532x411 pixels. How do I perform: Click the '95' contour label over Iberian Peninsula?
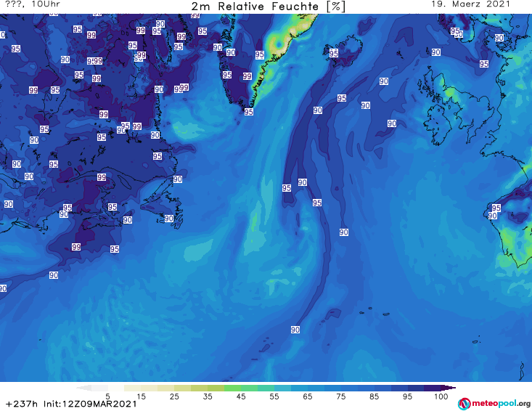[x=496, y=208]
